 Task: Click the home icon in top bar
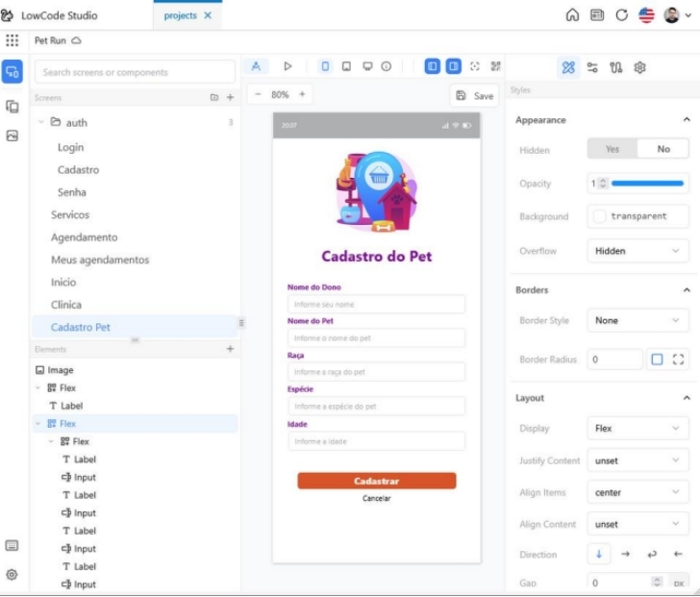(572, 15)
